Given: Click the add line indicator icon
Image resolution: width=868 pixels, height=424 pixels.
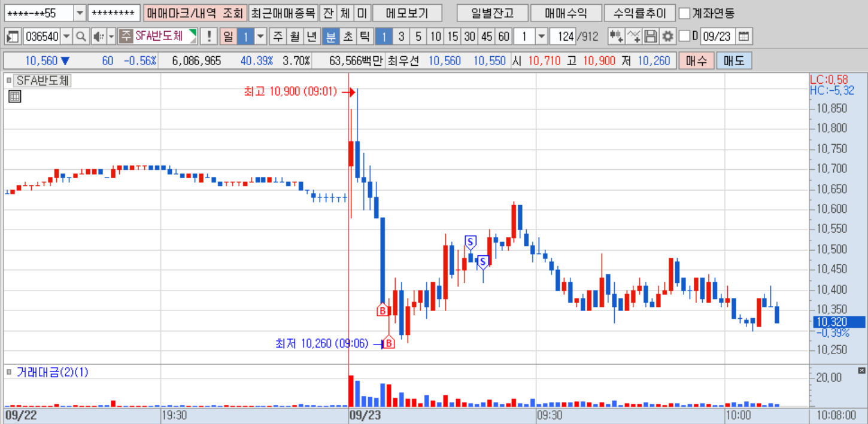Looking at the screenshot, I should (633, 36).
